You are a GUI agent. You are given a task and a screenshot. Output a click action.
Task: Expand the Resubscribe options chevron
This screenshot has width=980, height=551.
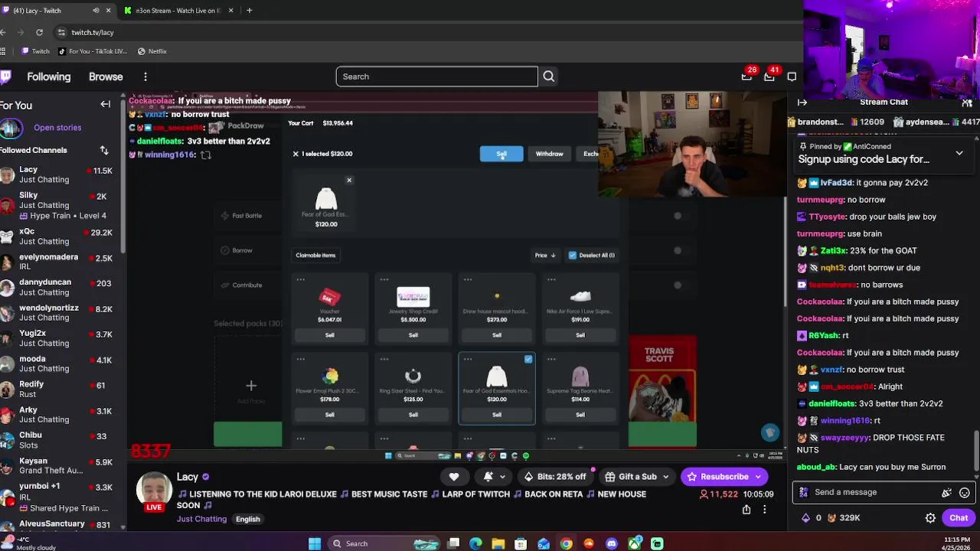[758, 477]
